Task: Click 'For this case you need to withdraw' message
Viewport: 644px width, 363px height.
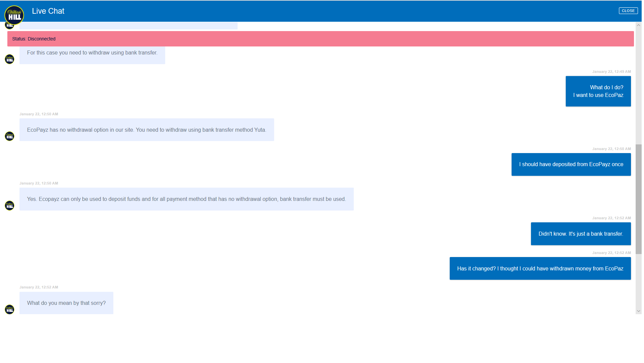Action: pos(92,53)
